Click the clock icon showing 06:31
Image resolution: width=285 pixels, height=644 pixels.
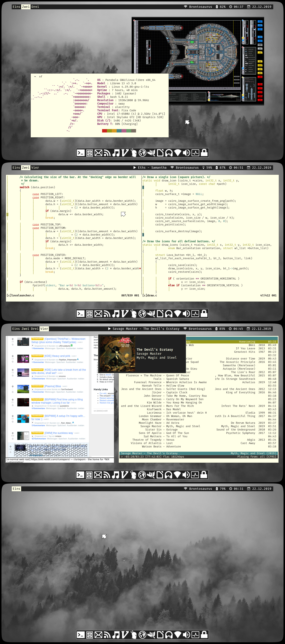pos(230,489)
